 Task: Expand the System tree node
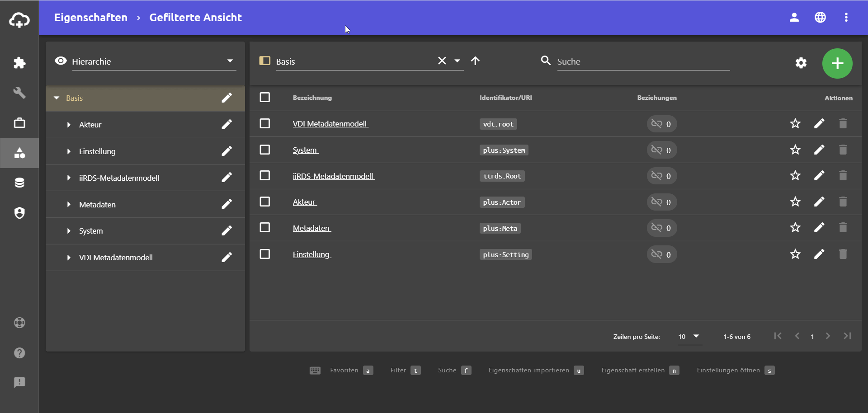[x=69, y=231]
